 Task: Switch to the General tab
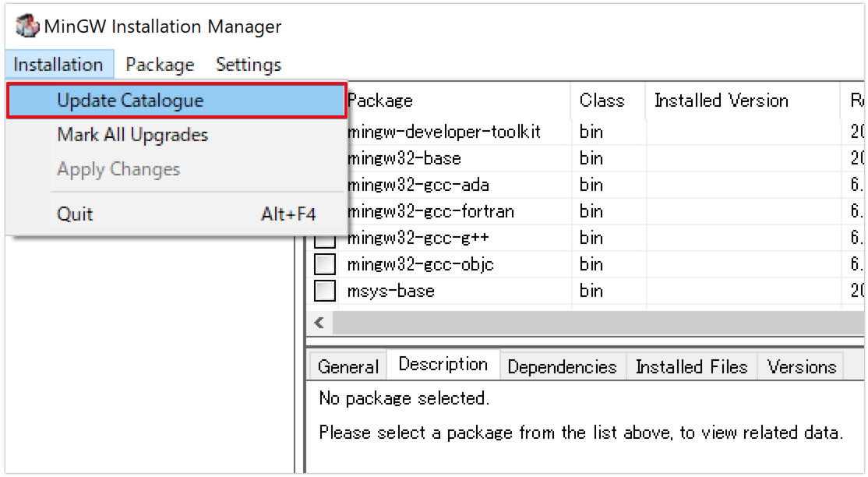point(348,367)
